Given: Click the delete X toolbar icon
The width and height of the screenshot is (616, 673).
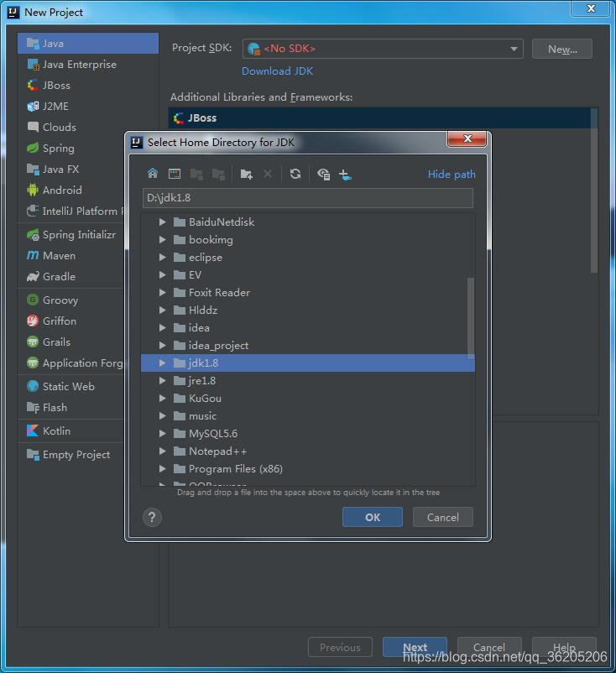Looking at the screenshot, I should point(268,174).
